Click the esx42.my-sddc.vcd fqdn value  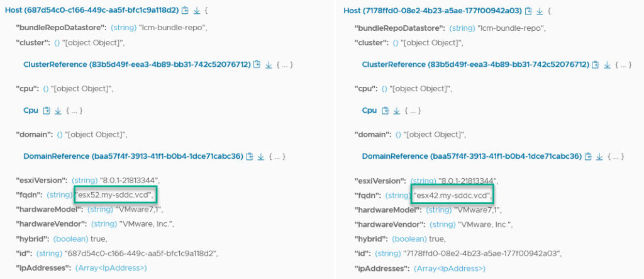click(453, 195)
